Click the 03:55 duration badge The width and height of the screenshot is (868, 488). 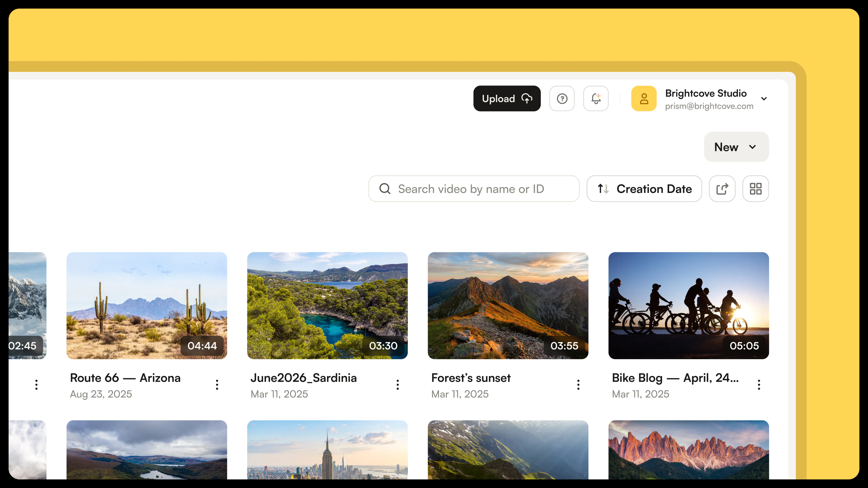[564, 345]
